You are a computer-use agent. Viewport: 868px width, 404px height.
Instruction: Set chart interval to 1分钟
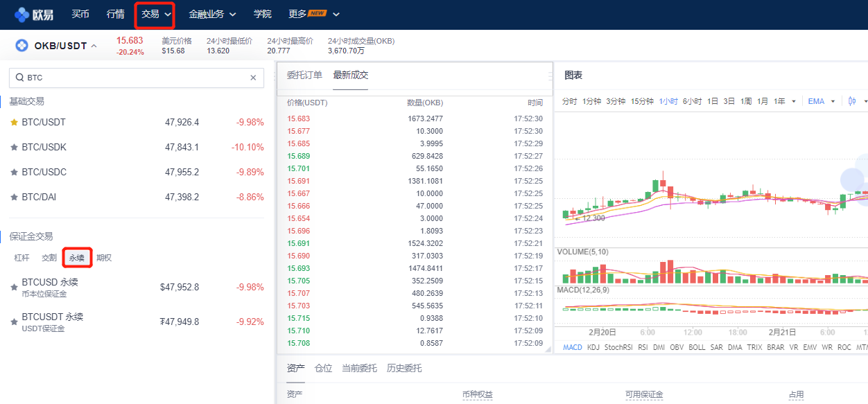(x=591, y=101)
